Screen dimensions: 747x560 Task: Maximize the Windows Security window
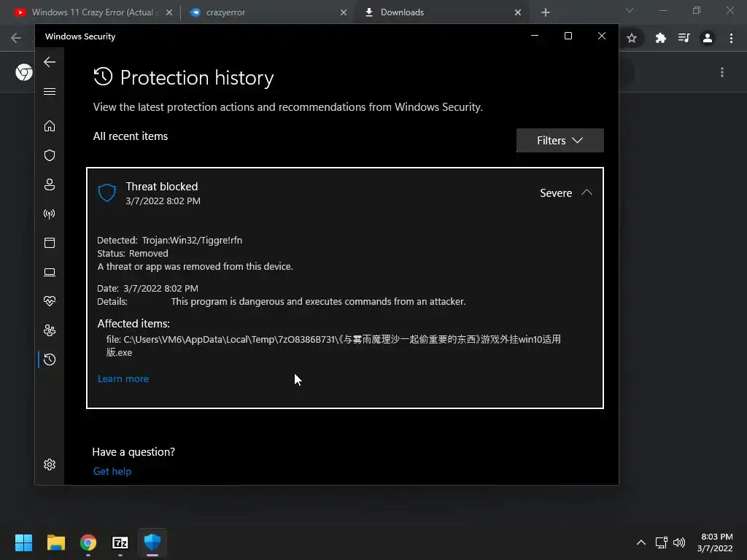coord(568,36)
